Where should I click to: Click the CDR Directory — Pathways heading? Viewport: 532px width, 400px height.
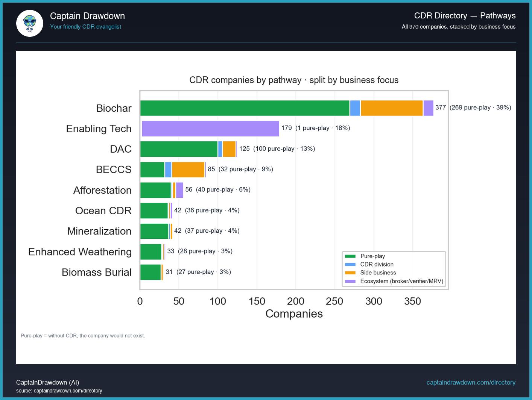(465, 16)
